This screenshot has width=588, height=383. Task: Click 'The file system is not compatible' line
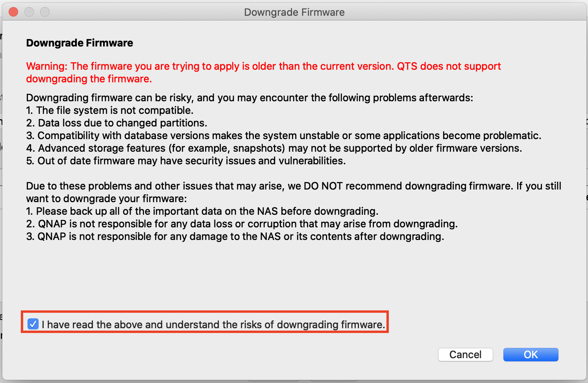pos(110,110)
